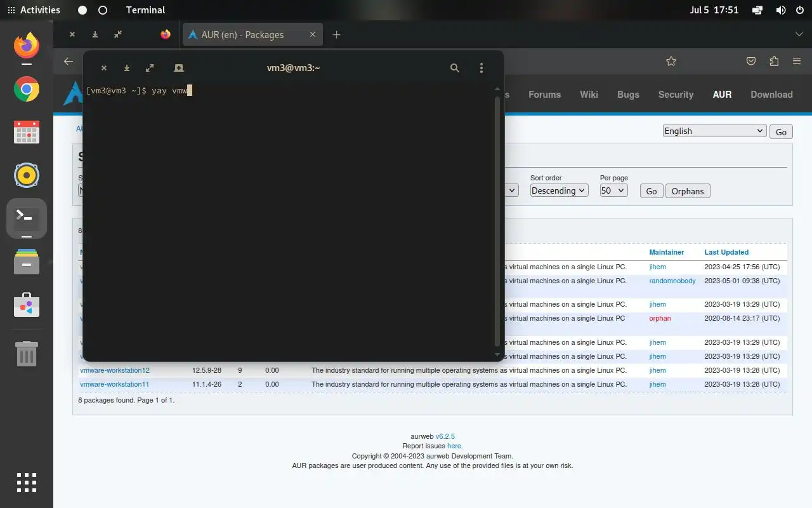Click date 2020-08-14 23:17 (UTC)
The height and width of the screenshot is (508, 812).
coord(742,318)
